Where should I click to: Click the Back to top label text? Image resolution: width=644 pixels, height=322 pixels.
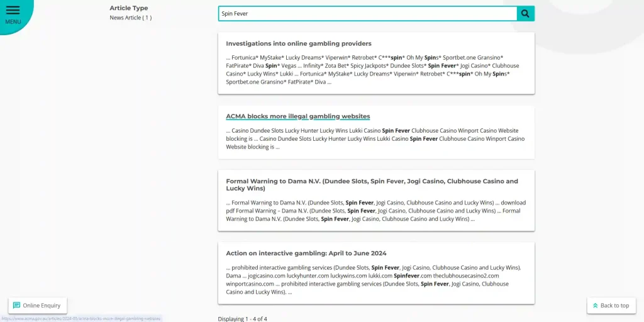[614, 306]
